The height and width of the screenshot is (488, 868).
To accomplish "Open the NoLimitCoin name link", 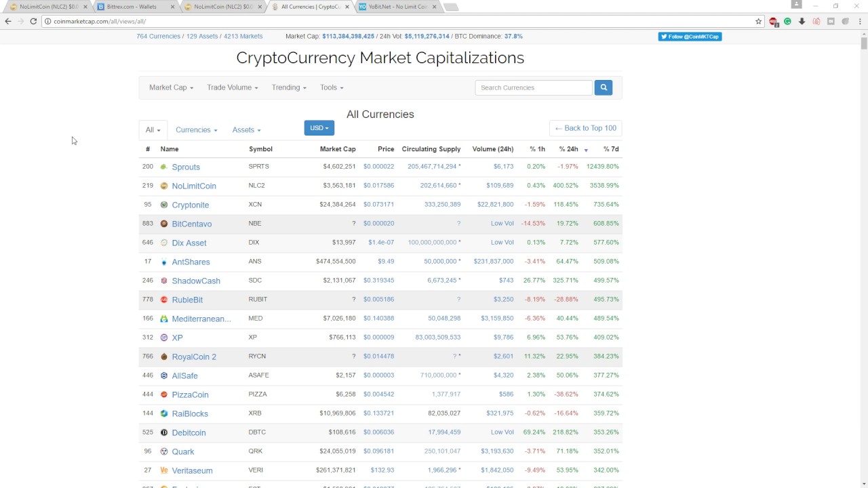I will (194, 186).
